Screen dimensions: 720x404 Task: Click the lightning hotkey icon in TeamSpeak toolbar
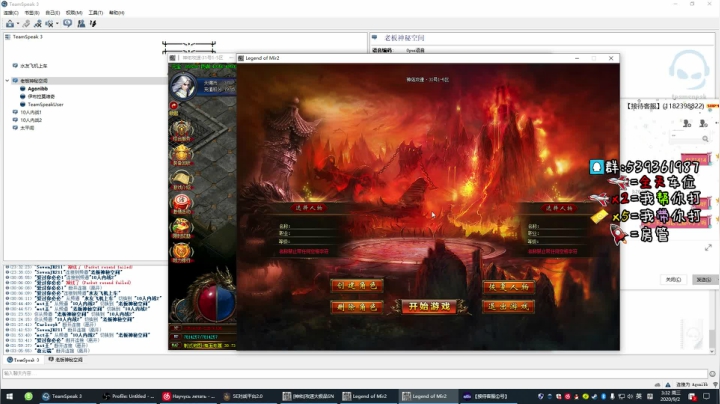coord(93,23)
